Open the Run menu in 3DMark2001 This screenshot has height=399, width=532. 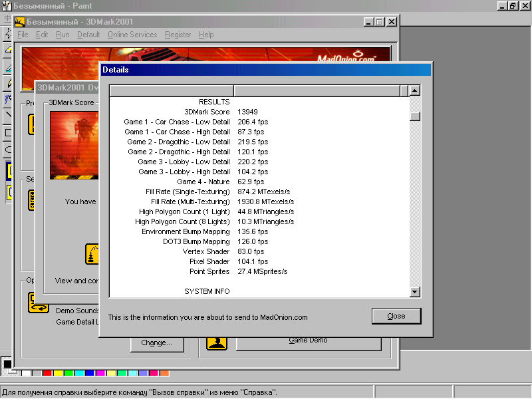(63, 35)
